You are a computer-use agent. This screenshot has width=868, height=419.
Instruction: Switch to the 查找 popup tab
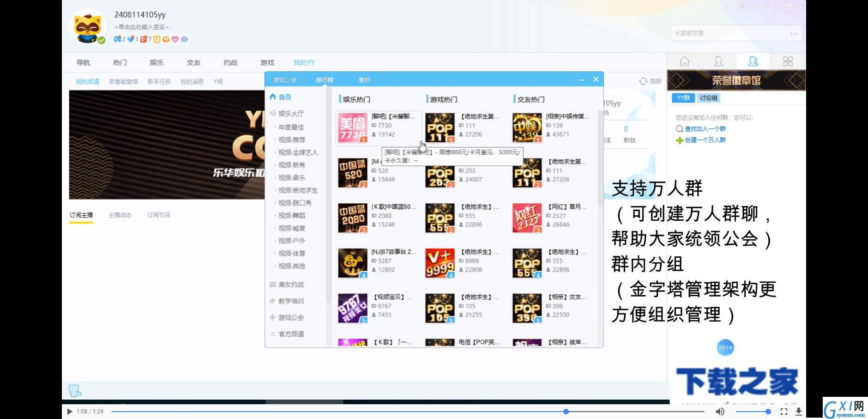364,80
